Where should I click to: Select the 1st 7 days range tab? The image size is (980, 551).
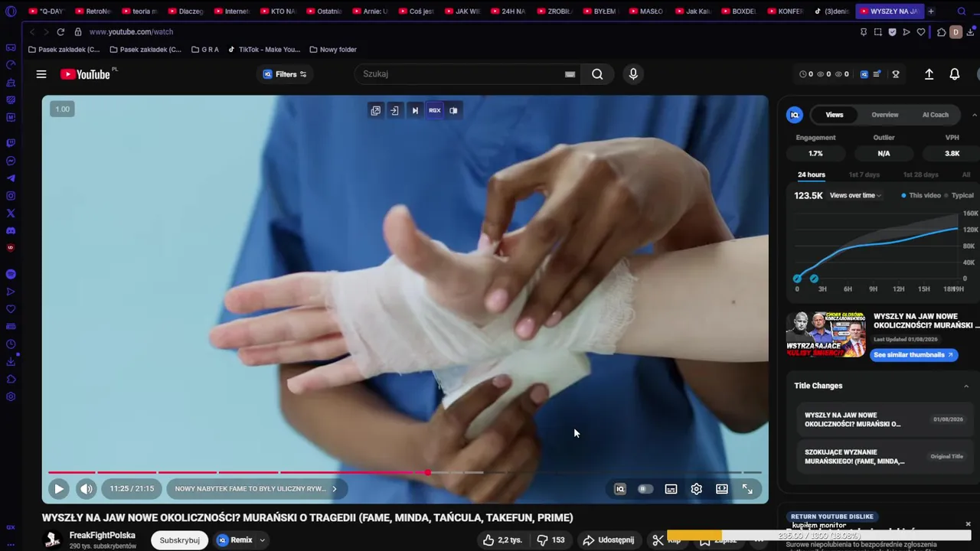(x=864, y=174)
